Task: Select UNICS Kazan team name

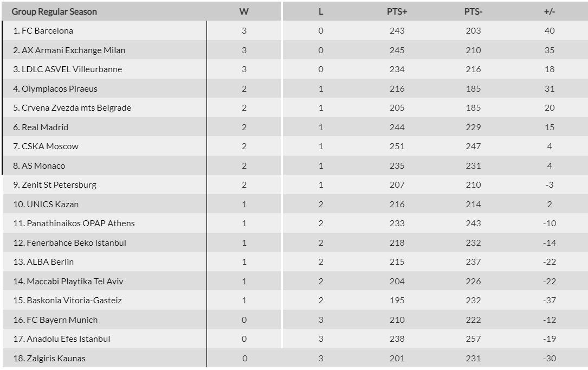Action: click(x=53, y=205)
